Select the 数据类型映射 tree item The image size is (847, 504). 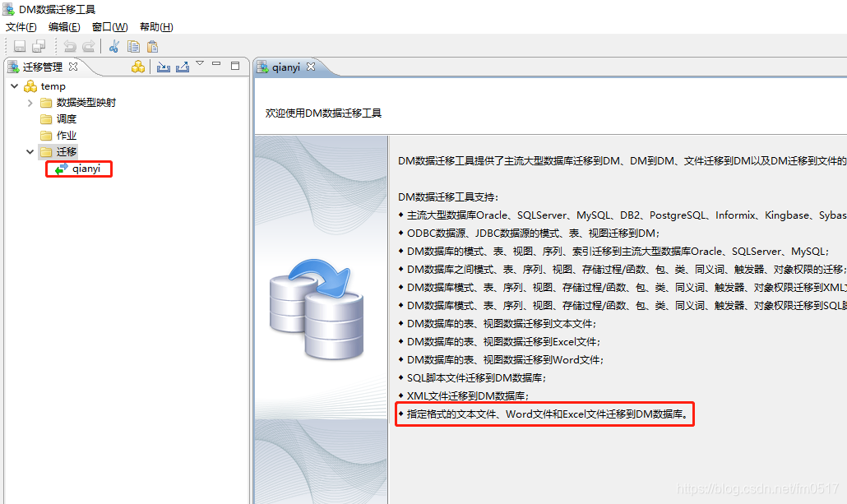pyautogui.click(x=86, y=103)
